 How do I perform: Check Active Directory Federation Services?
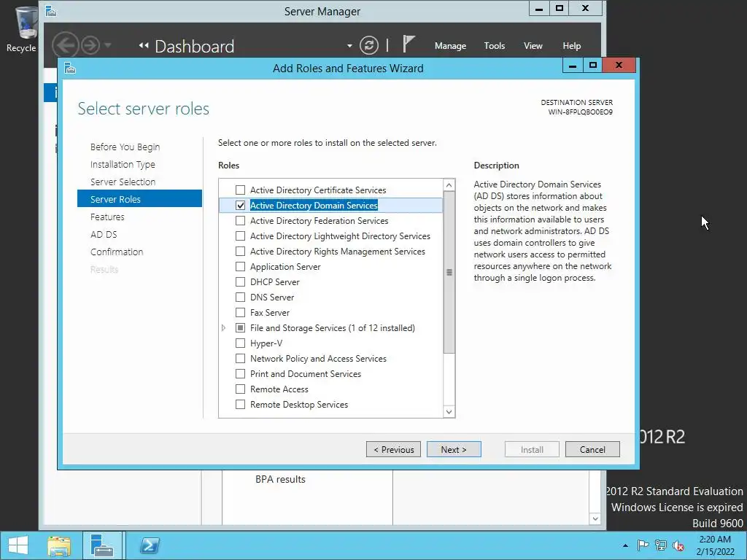[241, 220]
